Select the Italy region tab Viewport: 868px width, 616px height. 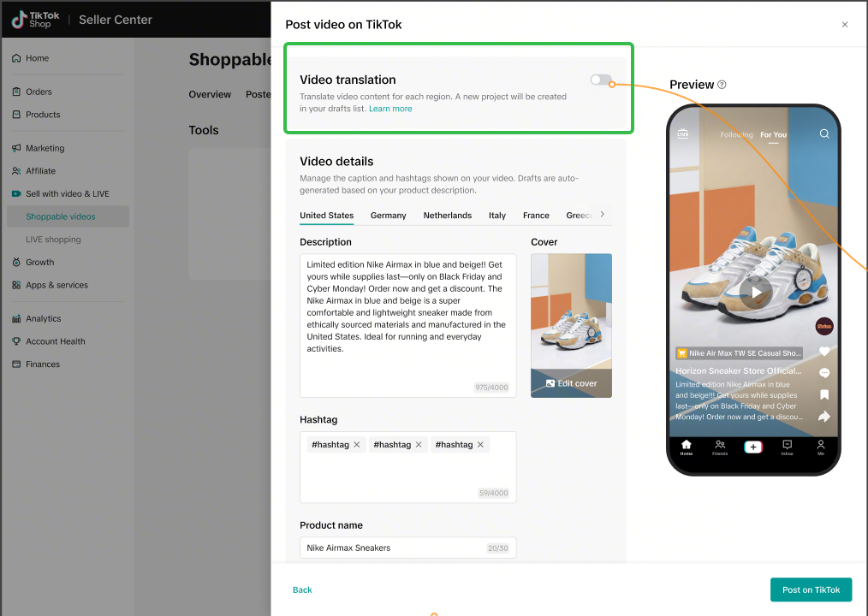point(496,216)
